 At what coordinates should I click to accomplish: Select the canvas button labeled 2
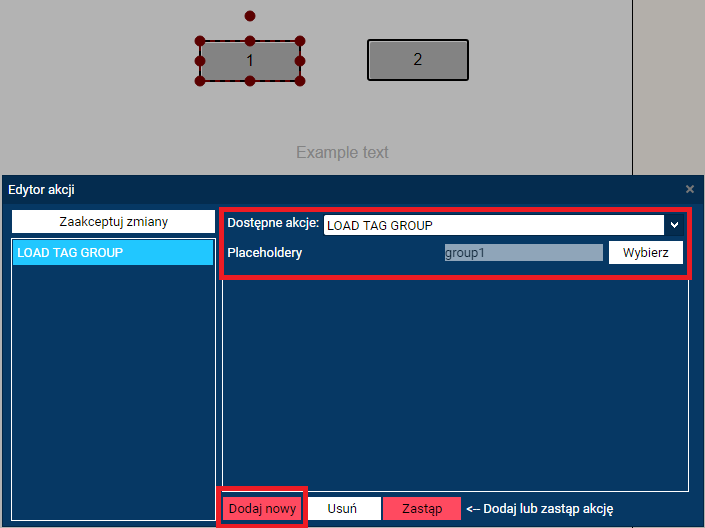(418, 60)
